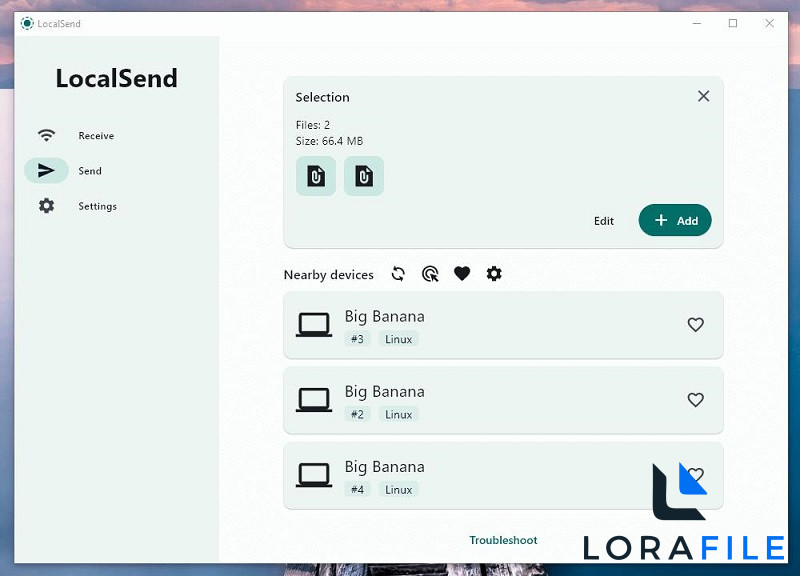Open the Settings tab
Image resolution: width=800 pixels, height=576 pixels.
[97, 206]
